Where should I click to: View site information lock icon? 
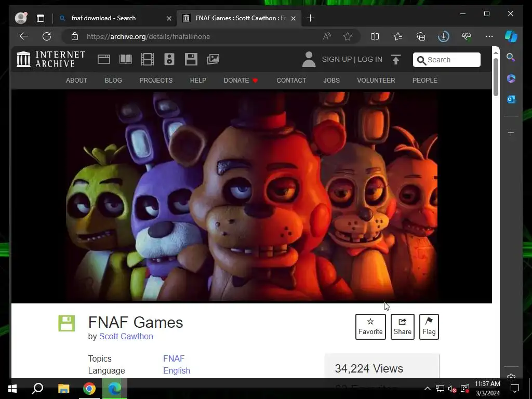(75, 36)
